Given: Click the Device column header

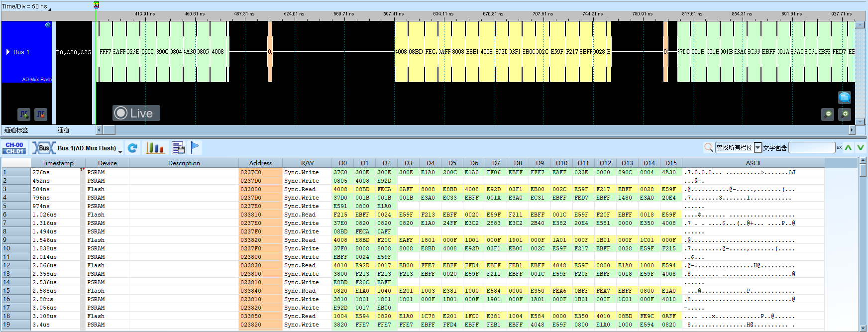Looking at the screenshot, I should 108,163.
